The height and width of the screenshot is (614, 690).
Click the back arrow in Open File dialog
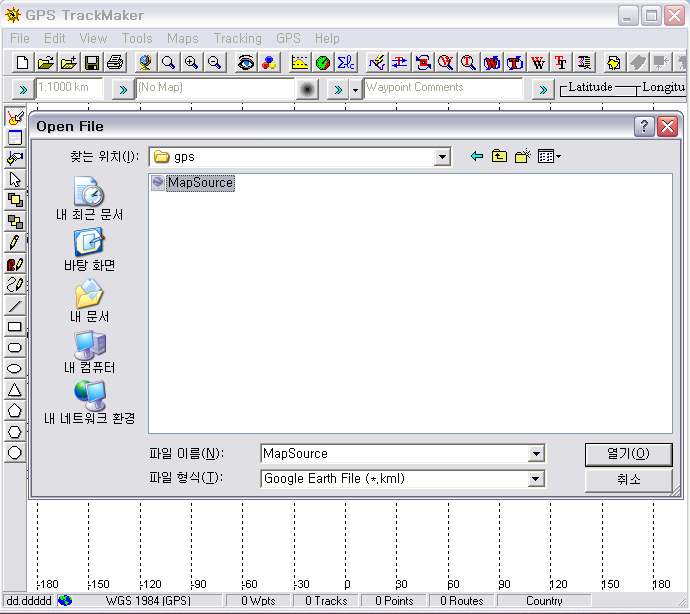point(477,156)
